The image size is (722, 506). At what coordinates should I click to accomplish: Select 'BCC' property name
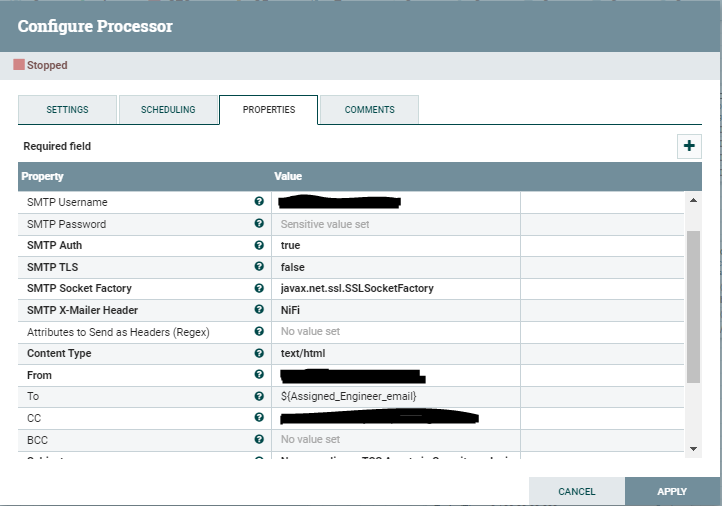coord(37,440)
